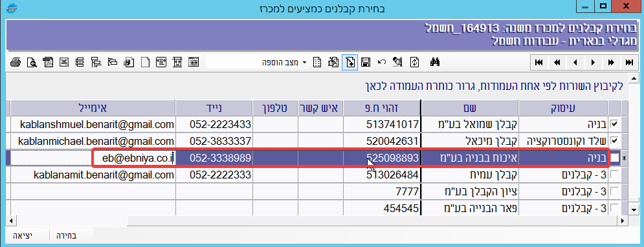Click the undo arrow icon
This screenshot has height=247, width=644.
coord(382,62)
